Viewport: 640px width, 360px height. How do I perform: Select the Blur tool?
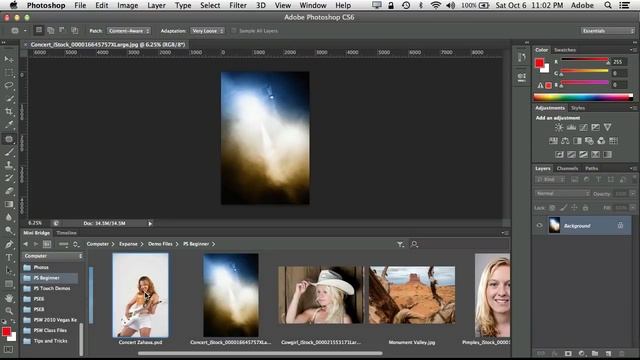(9, 217)
